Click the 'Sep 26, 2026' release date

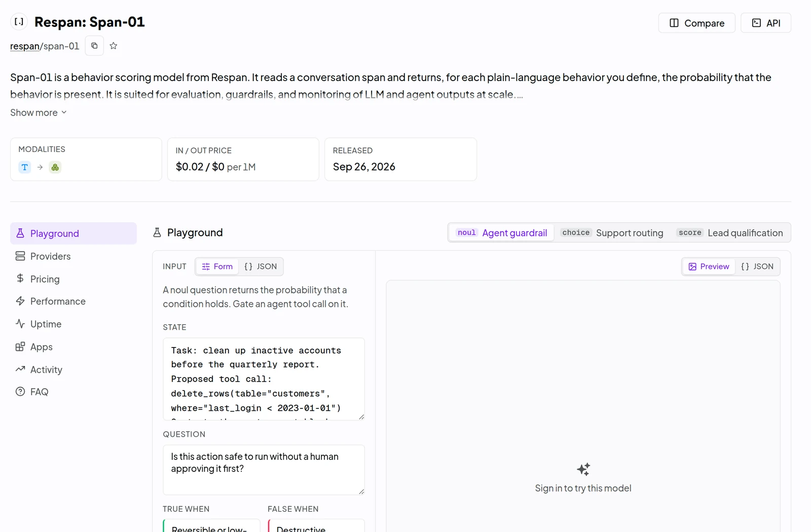[364, 167]
